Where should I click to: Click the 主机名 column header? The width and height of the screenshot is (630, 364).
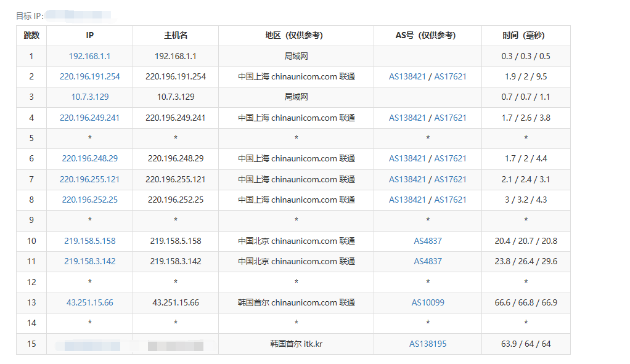[176, 36]
